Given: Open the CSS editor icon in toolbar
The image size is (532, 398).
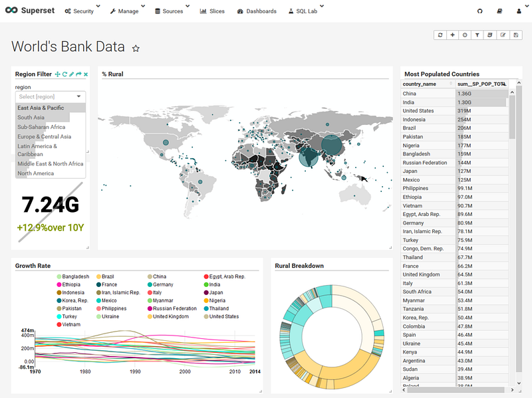Looking at the screenshot, I should [x=490, y=35].
